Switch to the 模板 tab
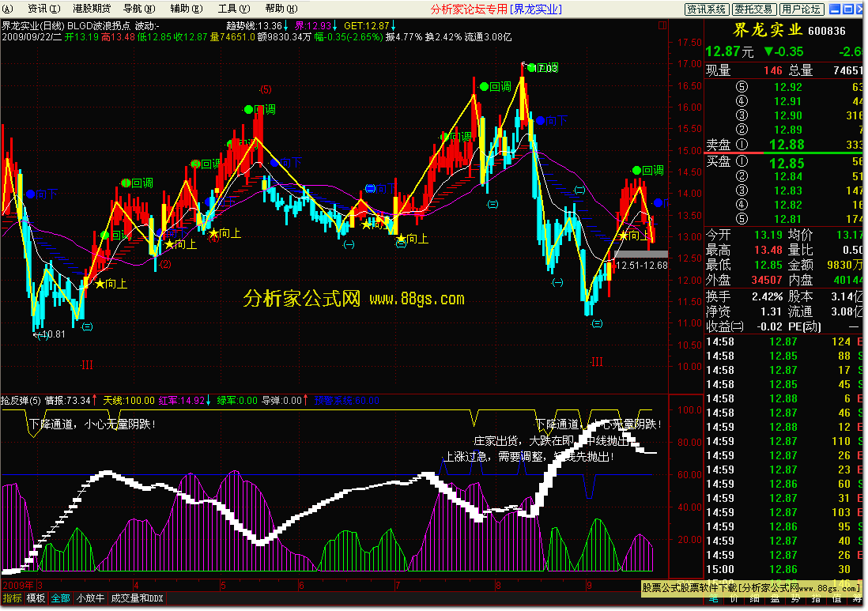This screenshot has height=611, width=868. (36, 598)
